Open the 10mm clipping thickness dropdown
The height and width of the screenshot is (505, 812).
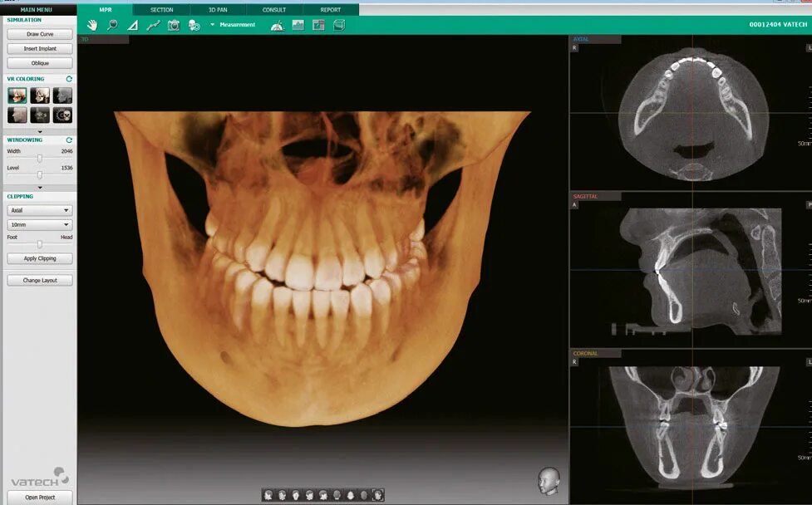(x=39, y=224)
